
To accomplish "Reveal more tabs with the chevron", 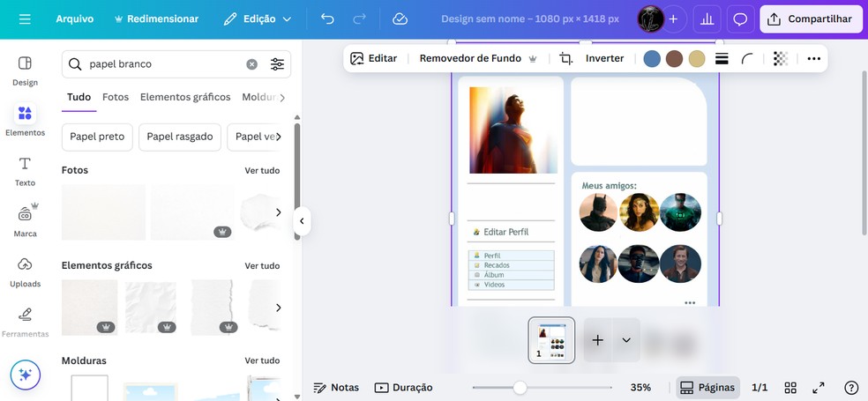I will [x=282, y=98].
